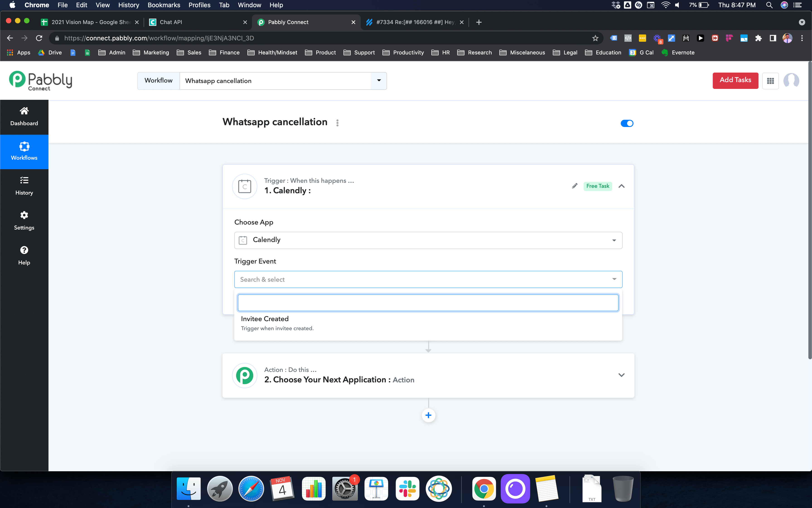The height and width of the screenshot is (508, 812).
Task: Open the Drive bookmark
Action: click(50, 52)
